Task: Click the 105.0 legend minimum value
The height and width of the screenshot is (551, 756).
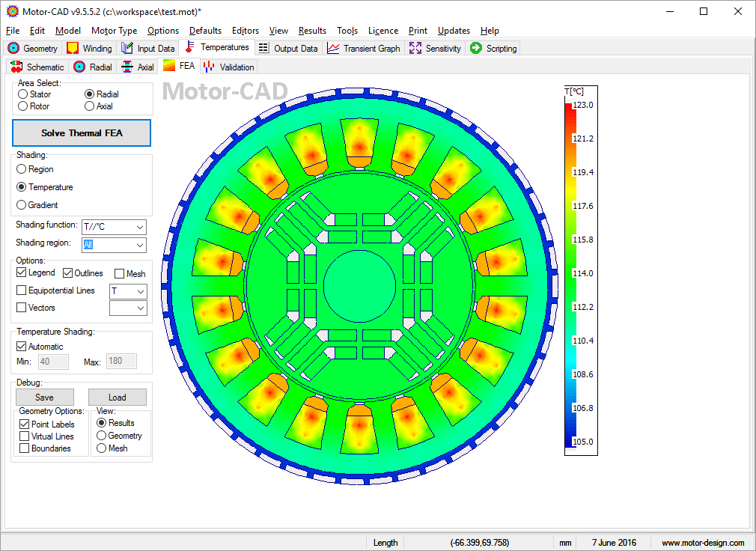Action: pyautogui.click(x=583, y=442)
